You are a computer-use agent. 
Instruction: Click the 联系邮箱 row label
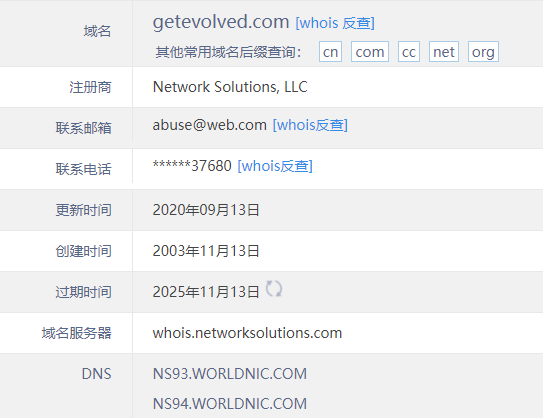[83, 128]
